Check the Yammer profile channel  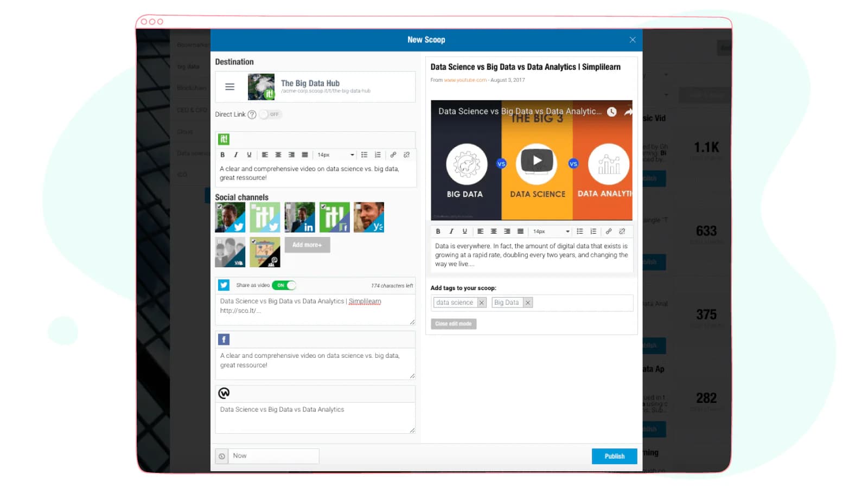pyautogui.click(x=369, y=217)
